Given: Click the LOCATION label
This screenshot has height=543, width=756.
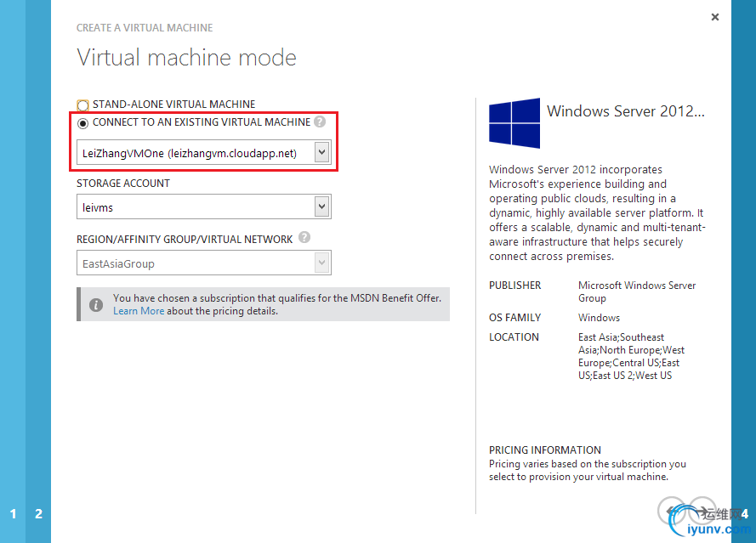Looking at the screenshot, I should [514, 337].
